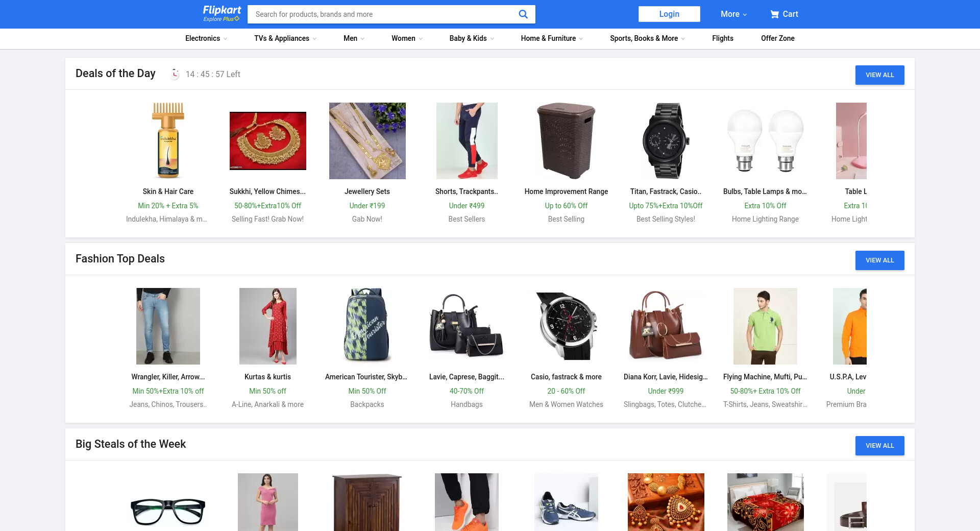
Task: Go to Offer Zone
Action: point(777,38)
